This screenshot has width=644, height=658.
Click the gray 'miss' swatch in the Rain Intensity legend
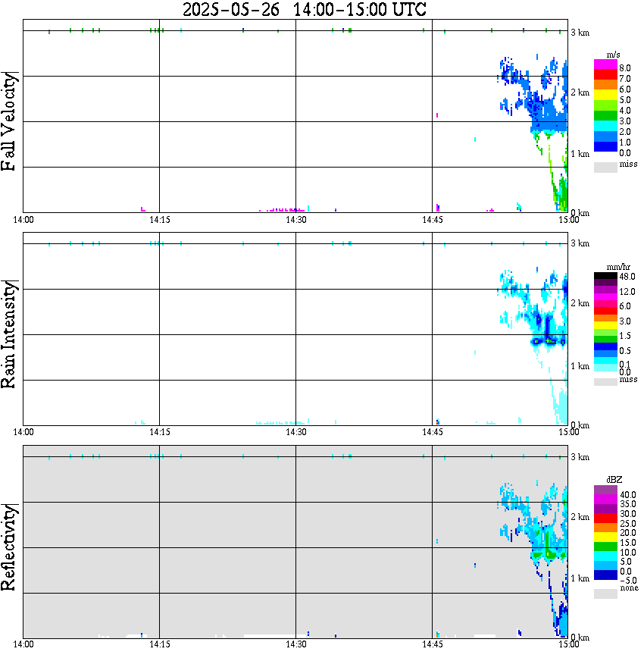605,382
